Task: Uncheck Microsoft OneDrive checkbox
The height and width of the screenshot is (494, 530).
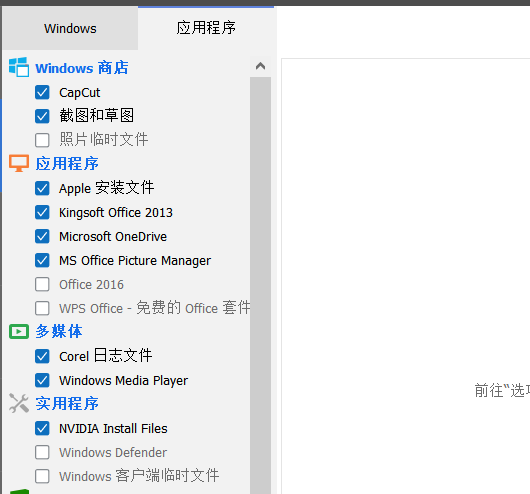Action: (42, 236)
